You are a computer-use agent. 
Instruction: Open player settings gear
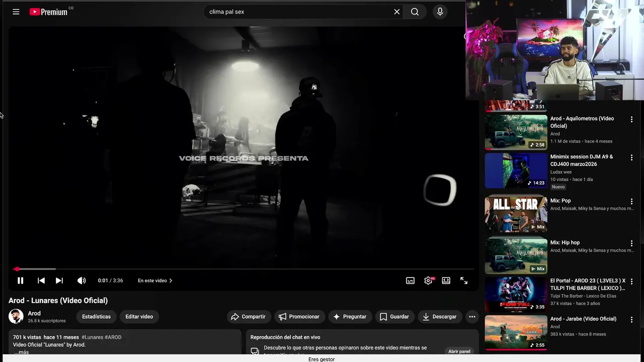428,281
